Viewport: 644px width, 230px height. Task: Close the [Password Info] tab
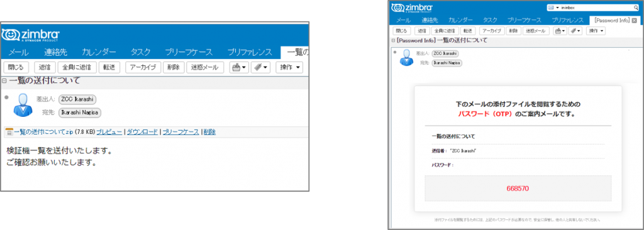click(x=635, y=19)
